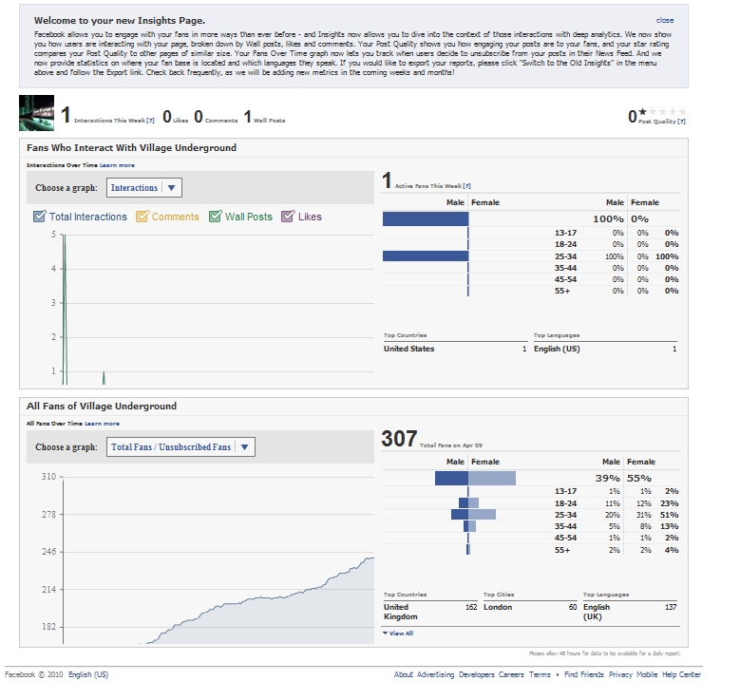Click English (US) in Top Languages
The image size is (740, 700).
pos(557,349)
